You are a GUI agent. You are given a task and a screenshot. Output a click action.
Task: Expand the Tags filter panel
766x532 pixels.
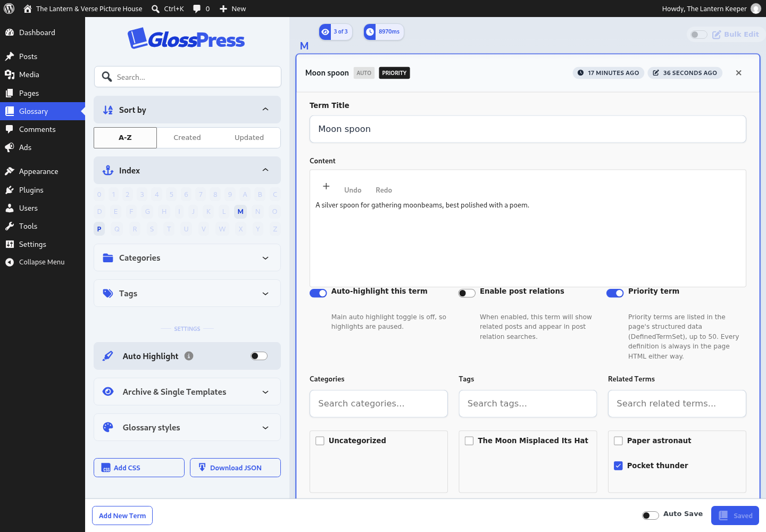pos(187,293)
